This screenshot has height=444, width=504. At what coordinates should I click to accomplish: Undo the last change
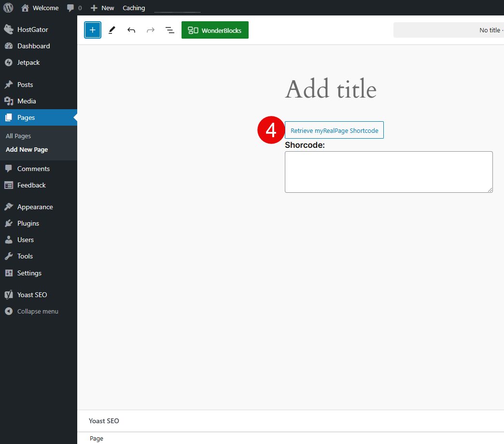point(131,30)
